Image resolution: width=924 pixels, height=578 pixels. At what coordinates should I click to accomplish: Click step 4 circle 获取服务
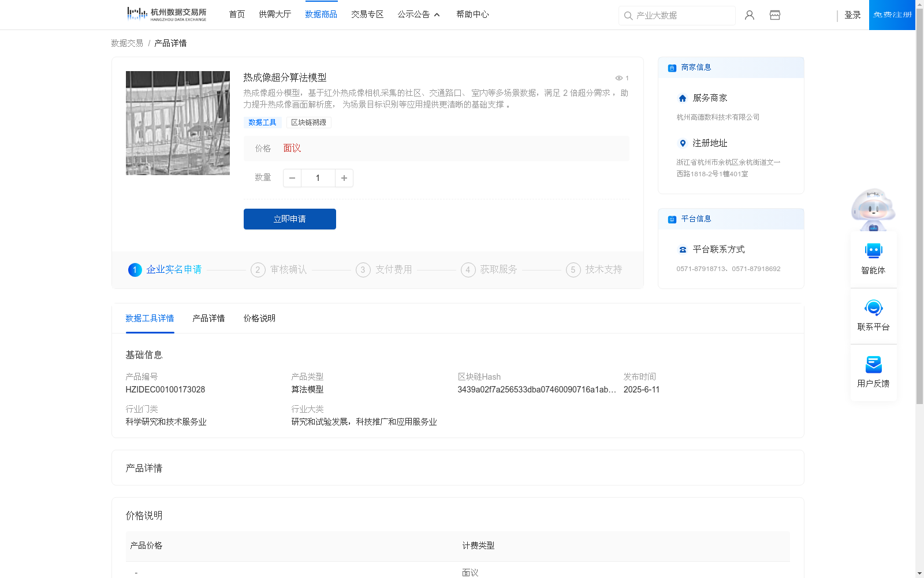tap(468, 270)
